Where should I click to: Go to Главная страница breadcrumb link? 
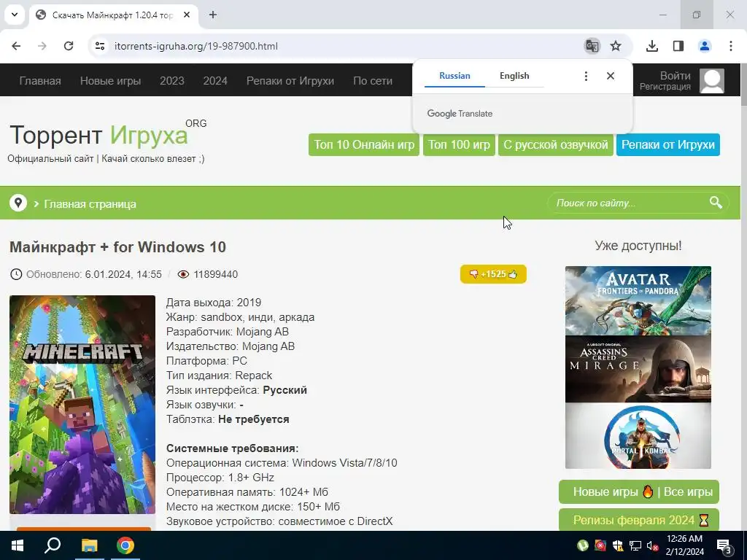click(90, 204)
